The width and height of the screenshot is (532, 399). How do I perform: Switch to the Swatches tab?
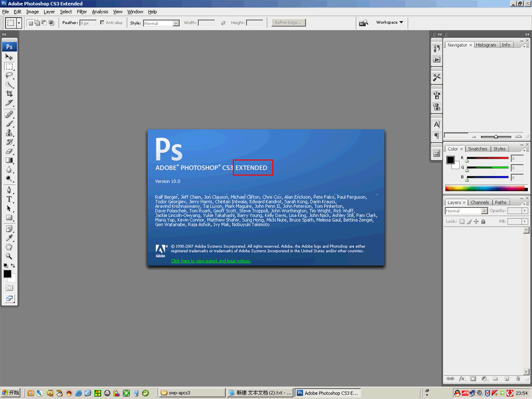click(477, 149)
